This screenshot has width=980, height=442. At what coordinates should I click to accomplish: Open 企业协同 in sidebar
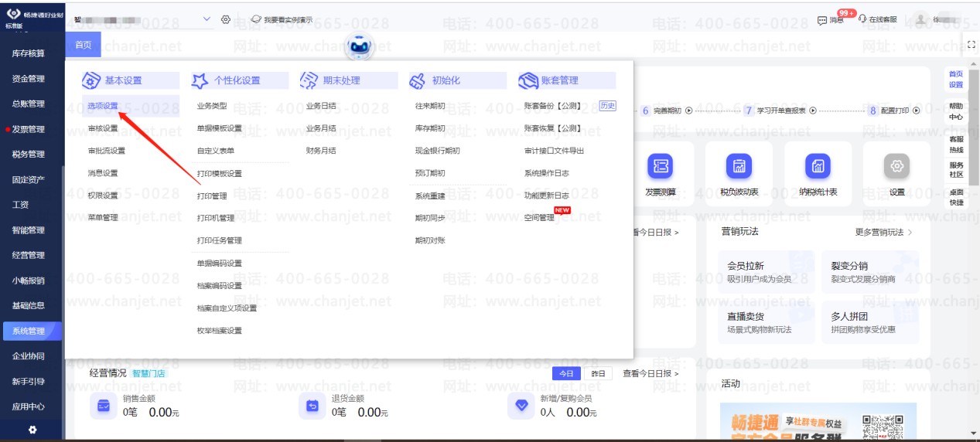click(x=29, y=356)
